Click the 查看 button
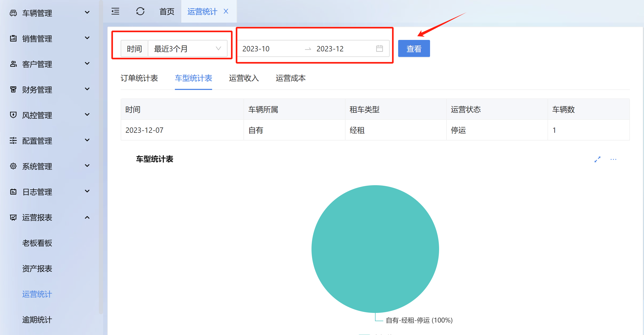 point(414,48)
